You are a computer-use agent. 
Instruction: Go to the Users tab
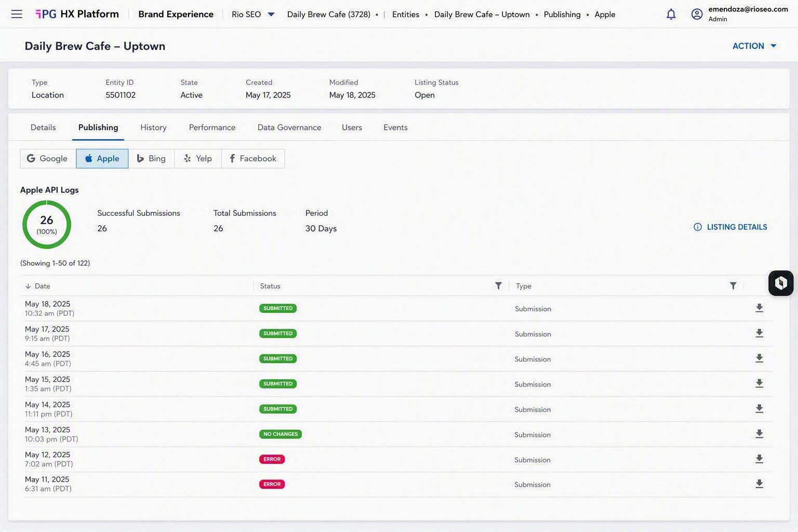click(352, 127)
